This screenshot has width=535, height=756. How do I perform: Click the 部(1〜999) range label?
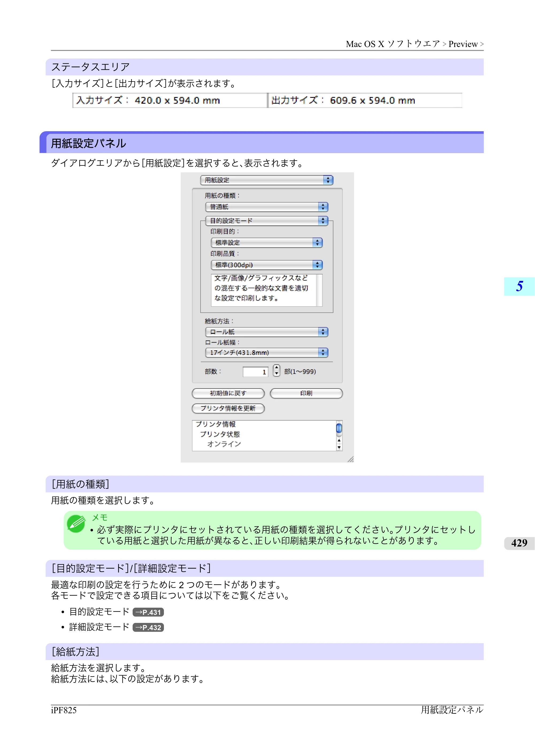[300, 371]
